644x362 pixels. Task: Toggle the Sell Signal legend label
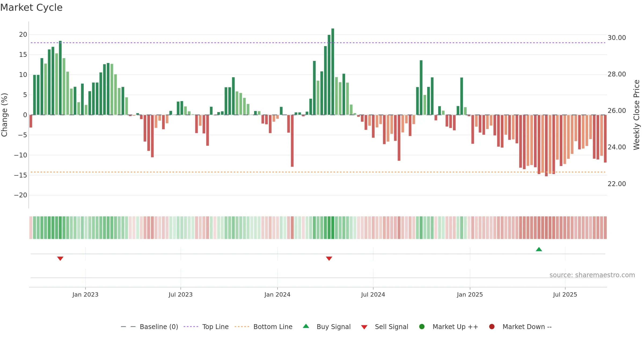391,327
